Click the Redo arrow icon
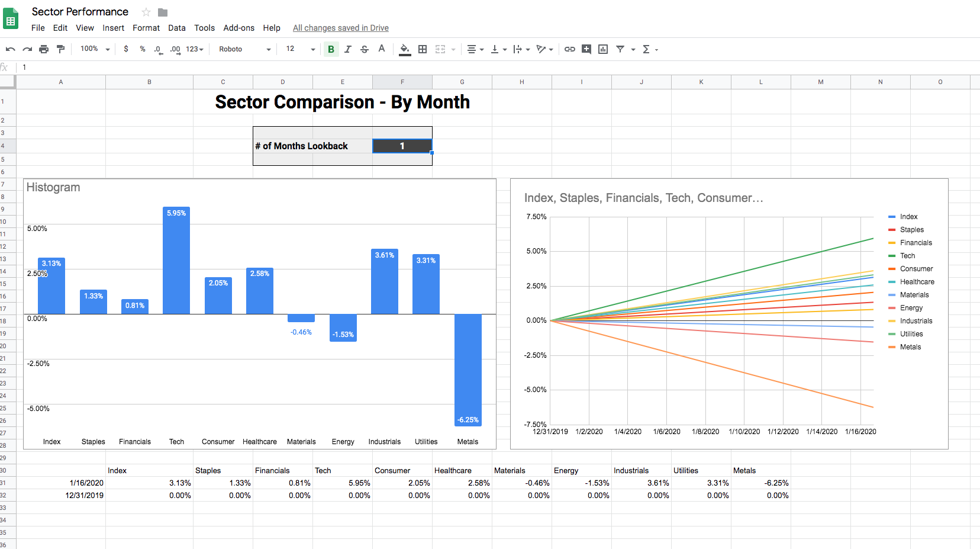This screenshot has height=549, width=980. point(27,49)
